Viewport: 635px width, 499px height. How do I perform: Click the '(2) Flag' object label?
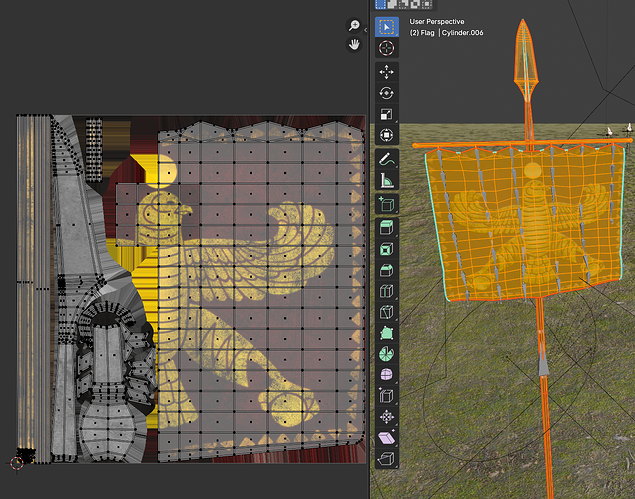click(x=422, y=33)
